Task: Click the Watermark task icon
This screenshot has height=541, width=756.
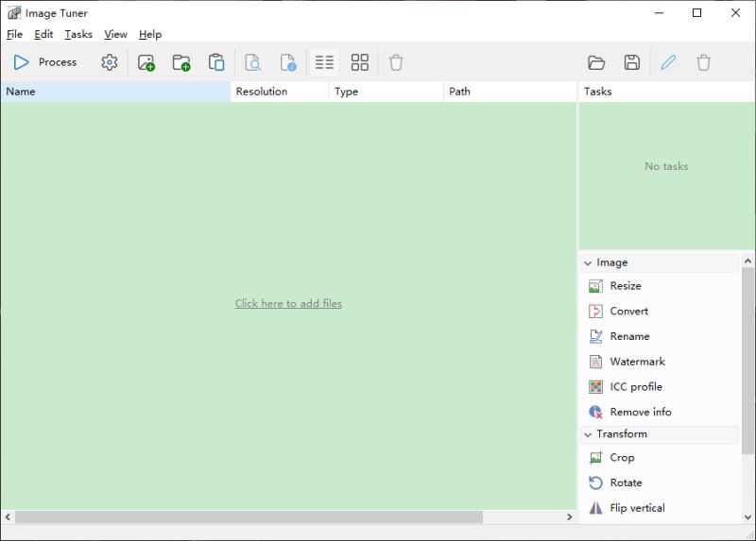Action: tap(595, 362)
